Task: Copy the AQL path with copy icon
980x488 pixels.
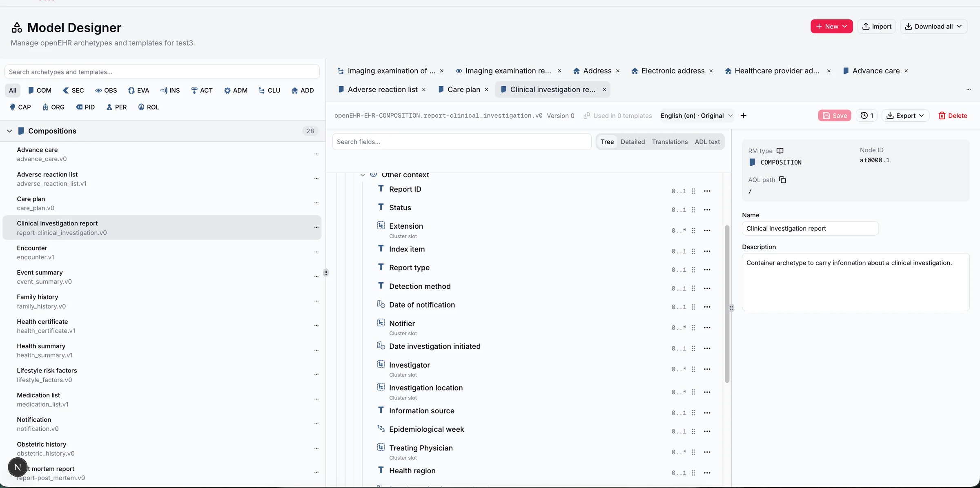Action: (x=782, y=180)
